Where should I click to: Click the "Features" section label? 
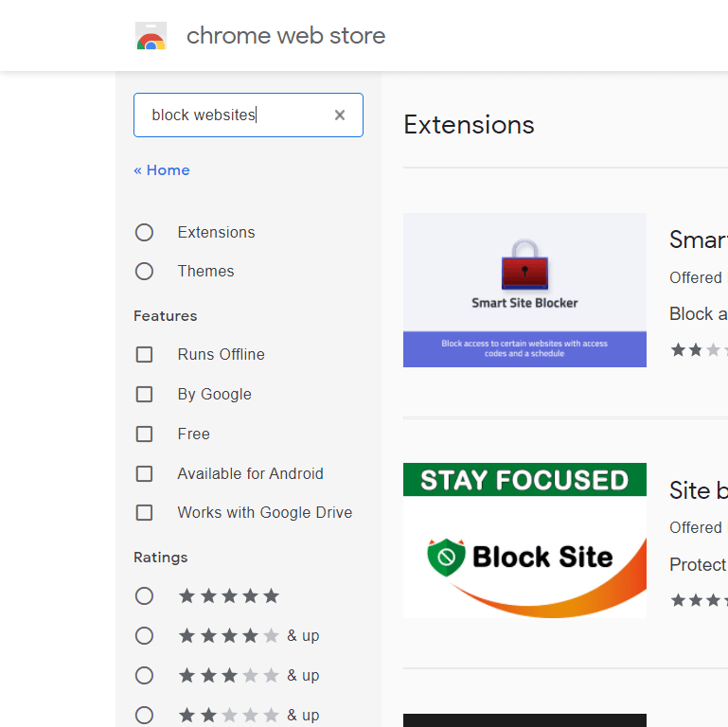point(166,315)
